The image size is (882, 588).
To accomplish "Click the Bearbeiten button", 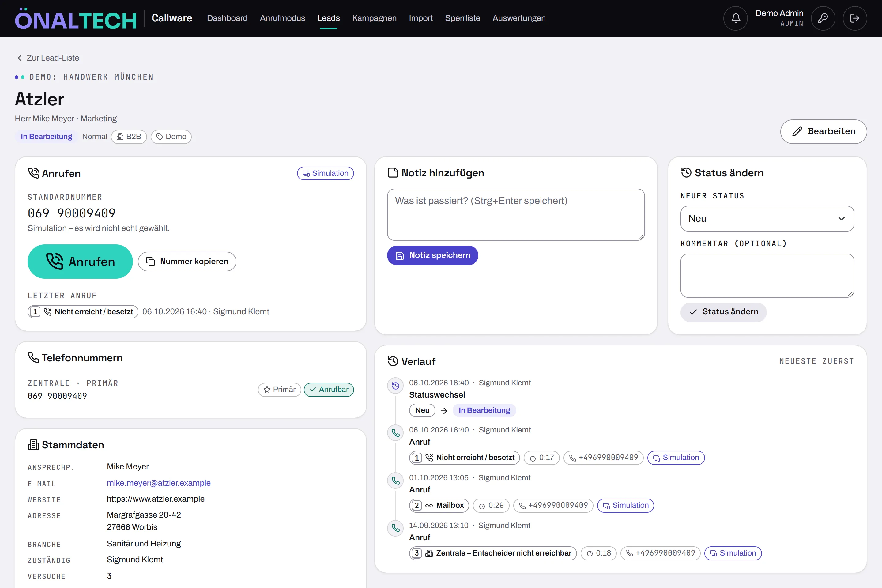I will click(x=823, y=132).
